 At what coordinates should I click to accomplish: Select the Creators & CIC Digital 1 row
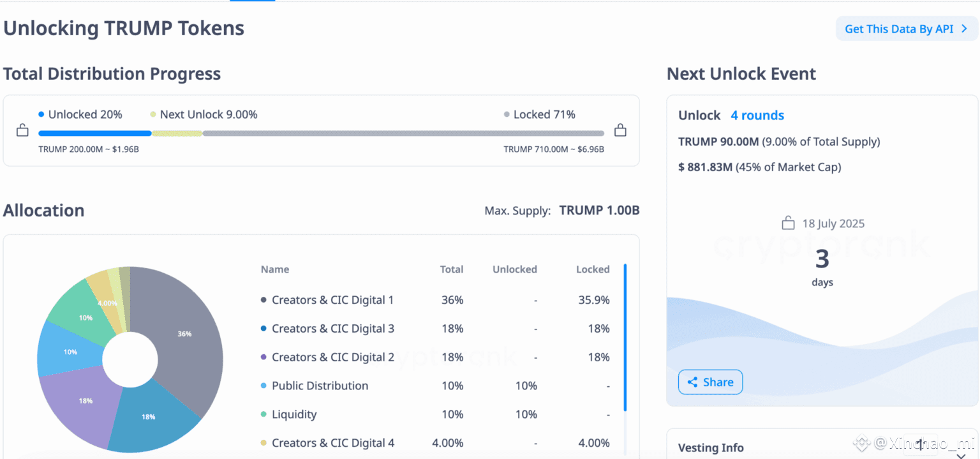click(435, 300)
